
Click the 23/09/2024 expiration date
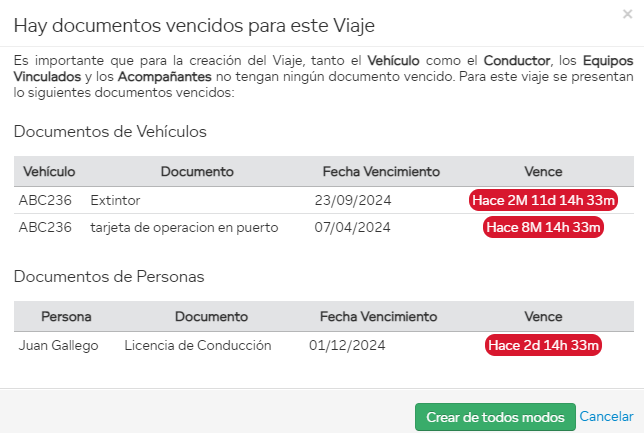click(352, 200)
